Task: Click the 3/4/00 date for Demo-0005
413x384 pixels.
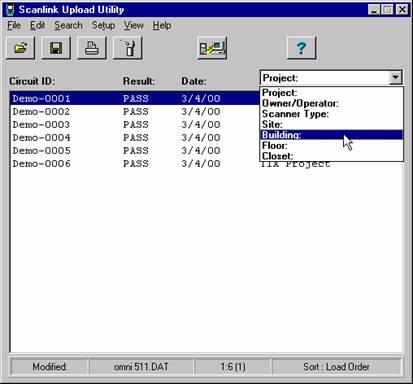Action: coord(201,150)
